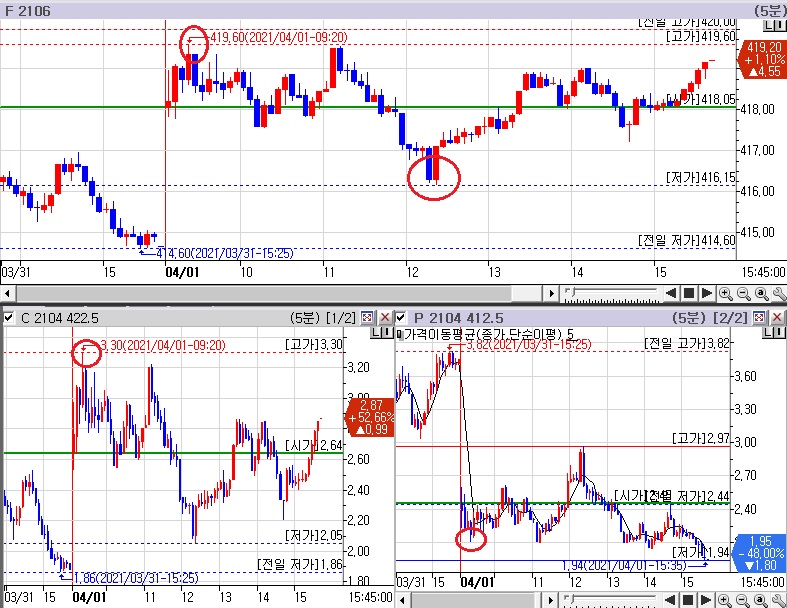Click the (5분) [1/2] interval label
787x608 pixels.
[x=323, y=318]
